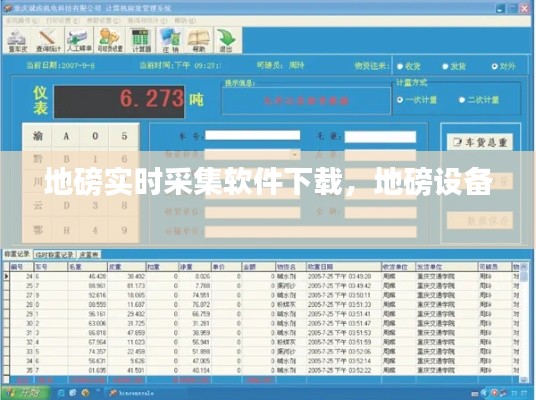Click the first printer toolbar icon
Viewport: 536px width, 400px height.
[x=18, y=41]
